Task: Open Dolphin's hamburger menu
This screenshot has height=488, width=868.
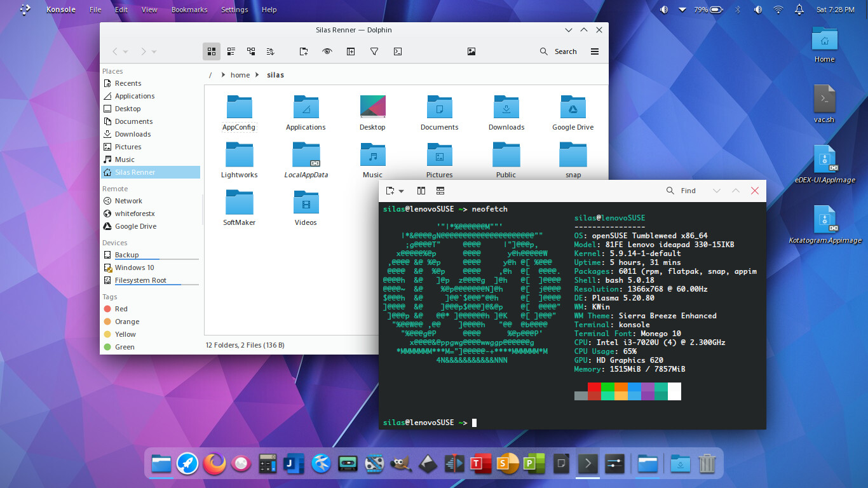Action: pos(595,51)
